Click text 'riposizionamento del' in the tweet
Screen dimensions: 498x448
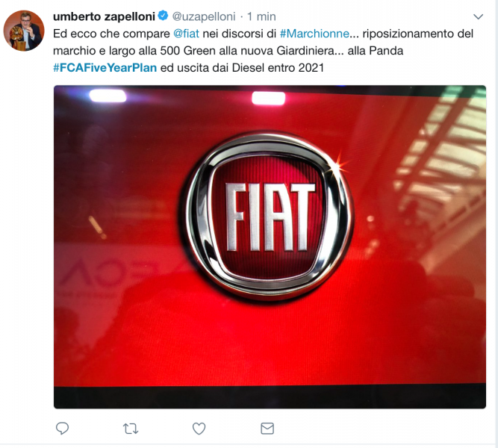coord(418,34)
